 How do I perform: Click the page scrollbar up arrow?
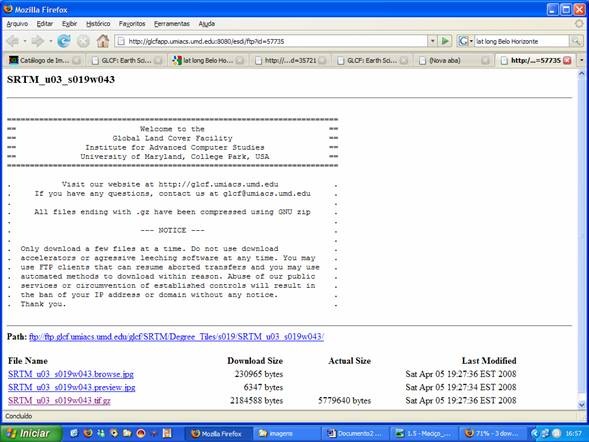(x=581, y=74)
